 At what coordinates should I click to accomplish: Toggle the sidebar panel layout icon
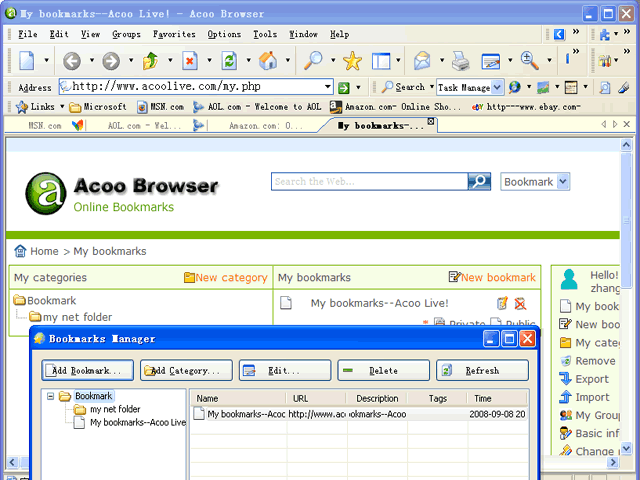point(381,61)
